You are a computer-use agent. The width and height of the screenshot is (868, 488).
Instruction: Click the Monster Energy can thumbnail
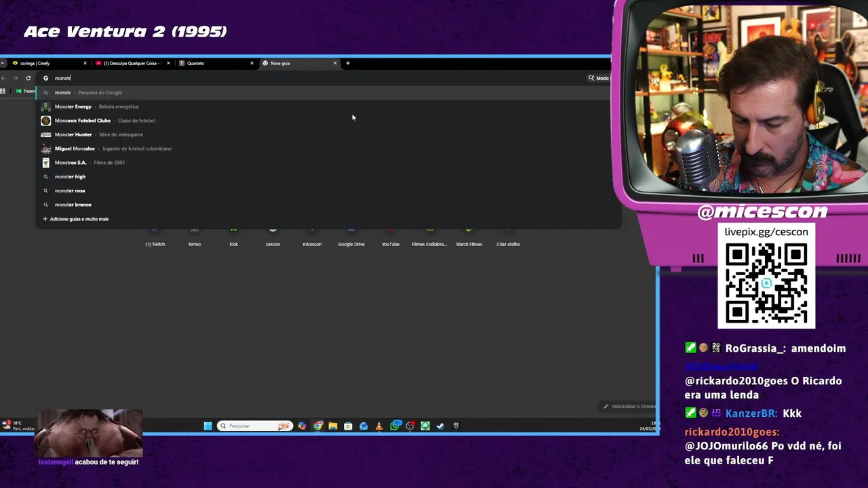click(45, 106)
